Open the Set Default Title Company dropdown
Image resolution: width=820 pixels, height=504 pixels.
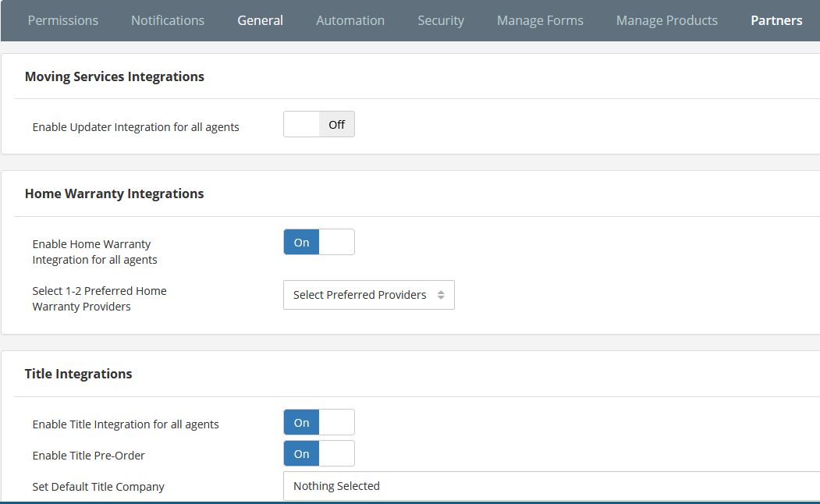(x=546, y=485)
